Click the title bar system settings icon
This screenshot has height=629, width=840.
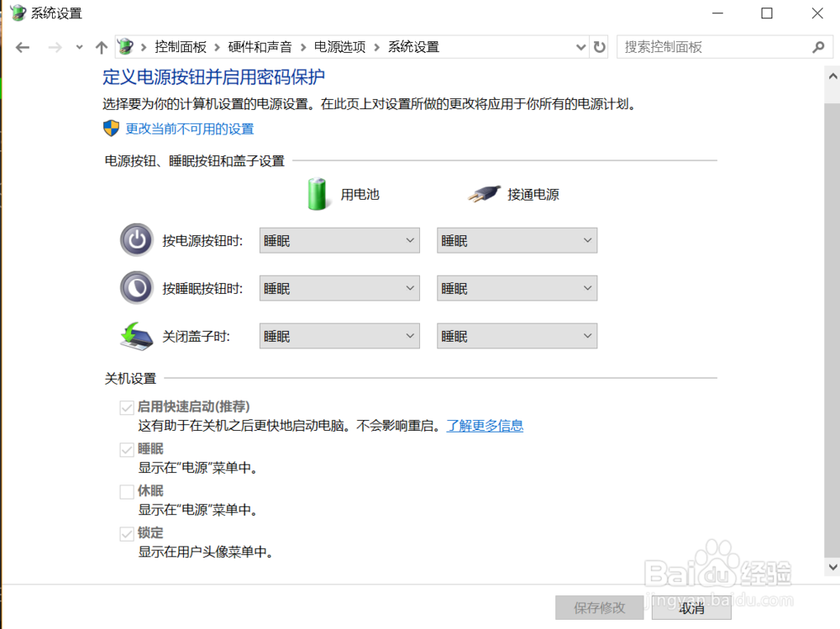tap(18, 13)
